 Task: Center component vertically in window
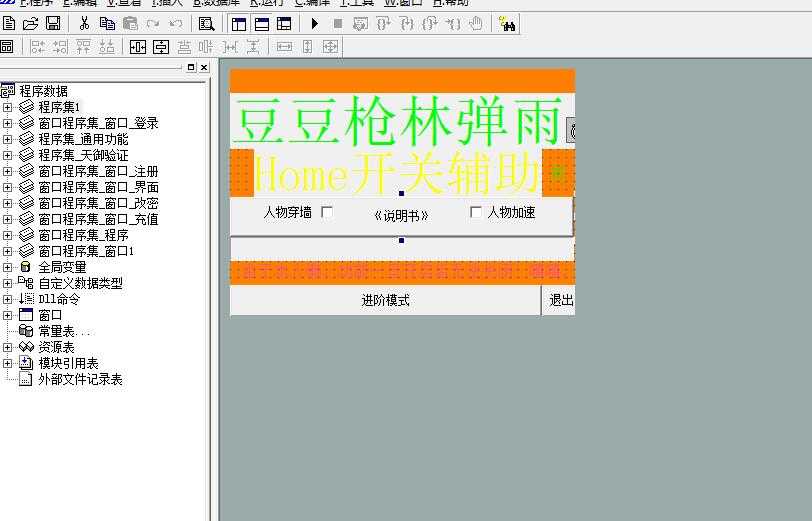[161, 47]
